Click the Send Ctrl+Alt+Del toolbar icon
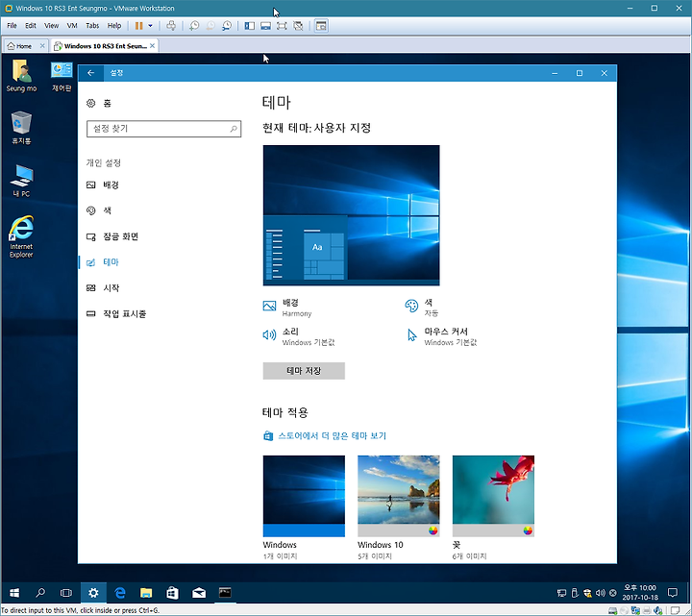 (171, 26)
